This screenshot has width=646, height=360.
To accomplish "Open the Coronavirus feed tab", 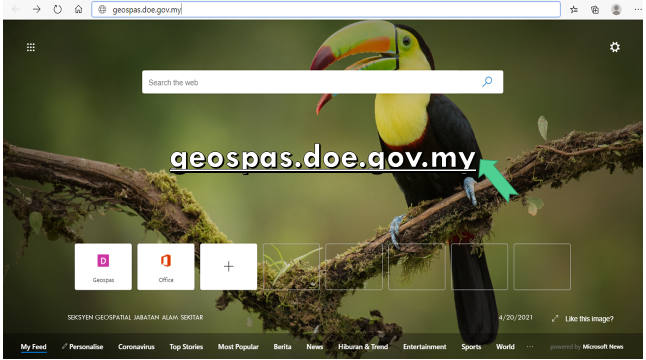I will coord(136,347).
